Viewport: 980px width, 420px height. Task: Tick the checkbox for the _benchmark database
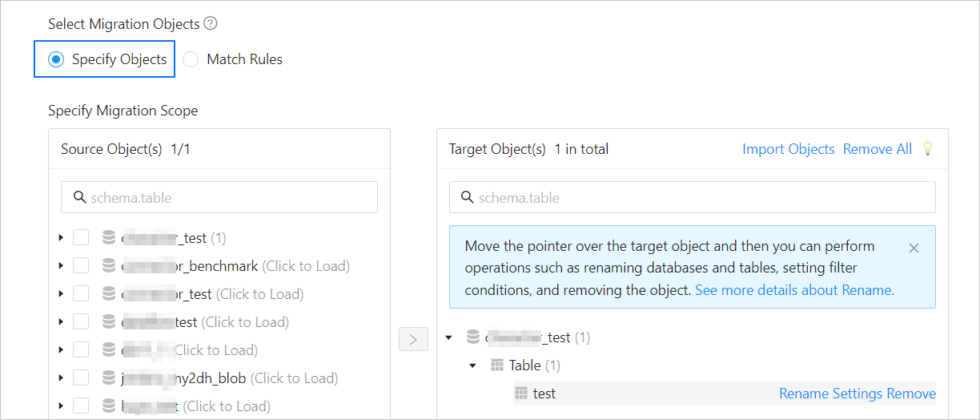(x=81, y=266)
